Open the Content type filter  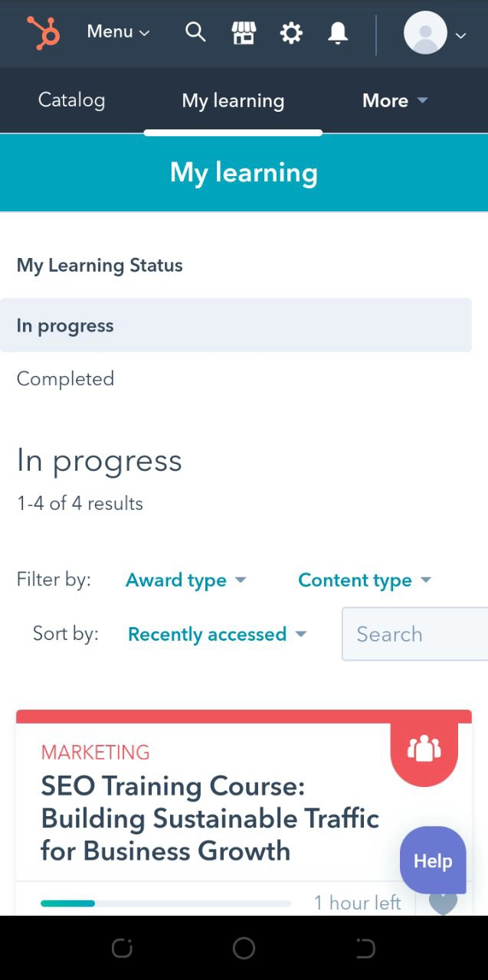pos(364,580)
